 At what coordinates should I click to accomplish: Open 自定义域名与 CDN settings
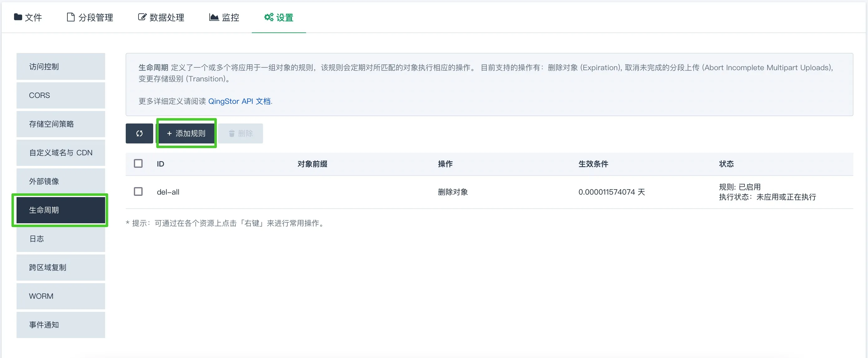click(61, 152)
